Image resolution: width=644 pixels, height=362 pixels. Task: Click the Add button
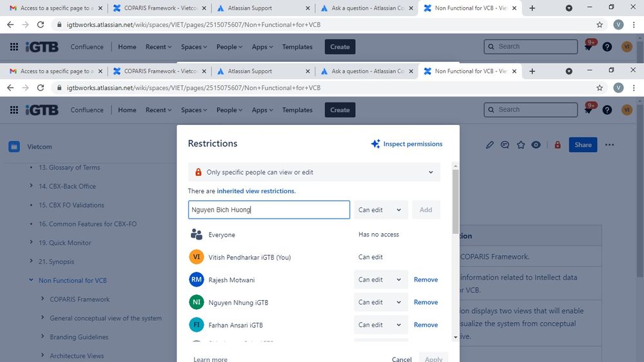425,210
